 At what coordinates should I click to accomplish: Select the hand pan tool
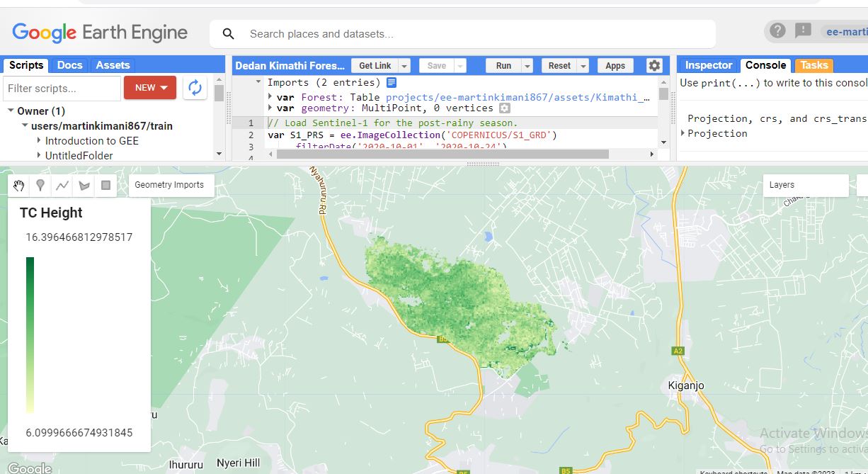click(19, 186)
